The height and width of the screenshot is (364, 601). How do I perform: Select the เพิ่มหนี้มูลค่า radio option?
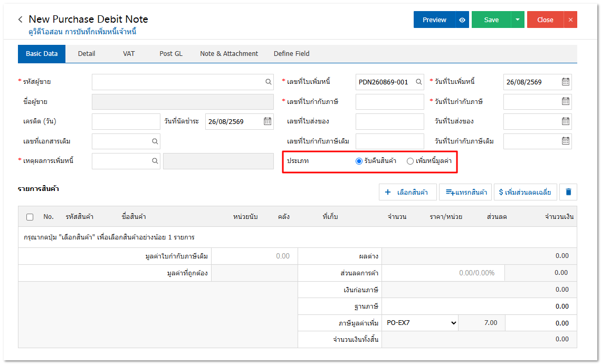tap(410, 161)
